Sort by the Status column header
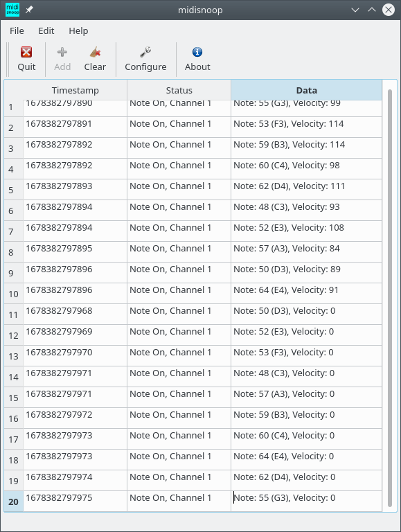The image size is (401, 532). [179, 90]
